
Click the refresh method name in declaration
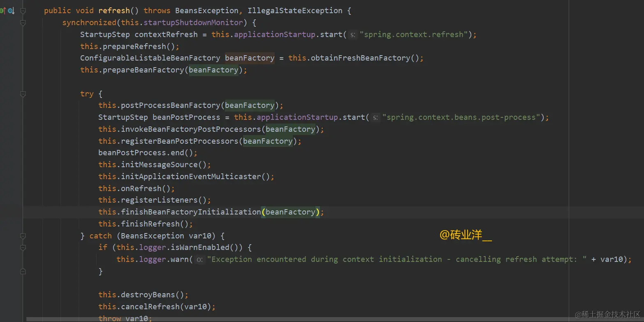coord(114,11)
